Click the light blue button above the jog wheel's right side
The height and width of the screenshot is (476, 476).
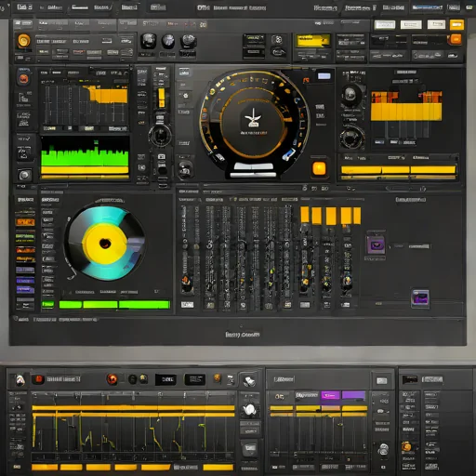pyautogui.click(x=324, y=76)
